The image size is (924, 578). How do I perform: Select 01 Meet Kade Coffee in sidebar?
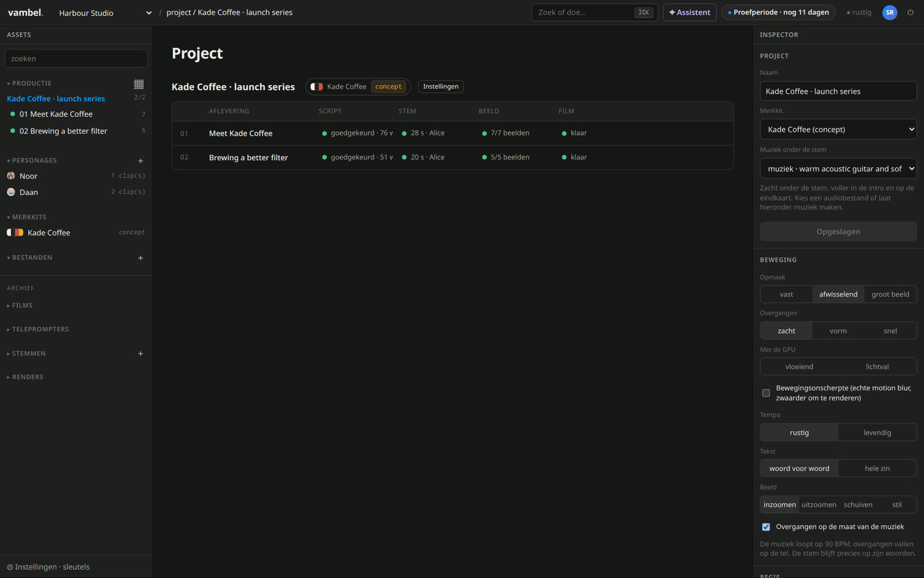tap(76, 114)
